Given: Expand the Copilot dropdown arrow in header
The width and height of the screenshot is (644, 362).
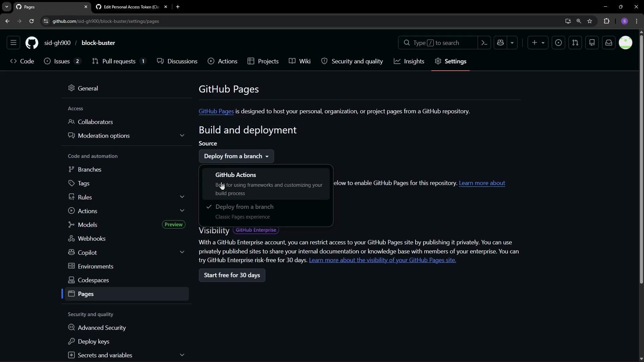Looking at the screenshot, I should click(x=512, y=43).
